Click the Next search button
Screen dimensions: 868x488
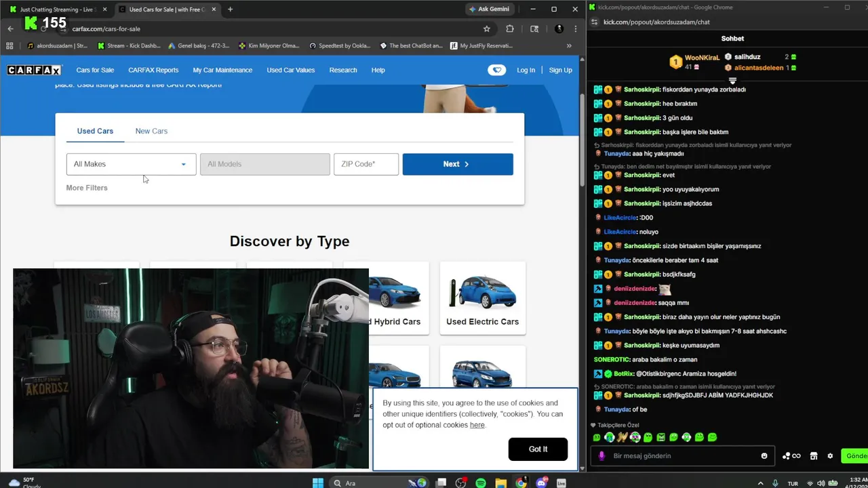coord(458,164)
